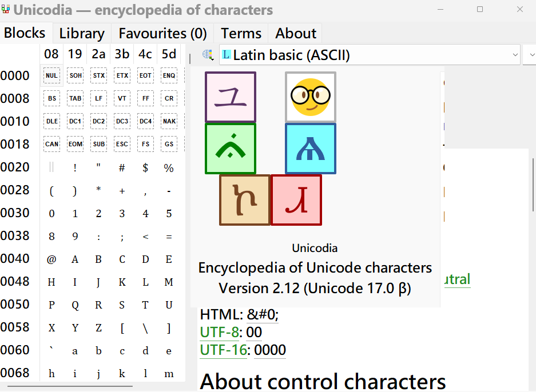The height and width of the screenshot is (392, 536).
Task: Copy the UTF-8 value 00
Action: pos(254,332)
